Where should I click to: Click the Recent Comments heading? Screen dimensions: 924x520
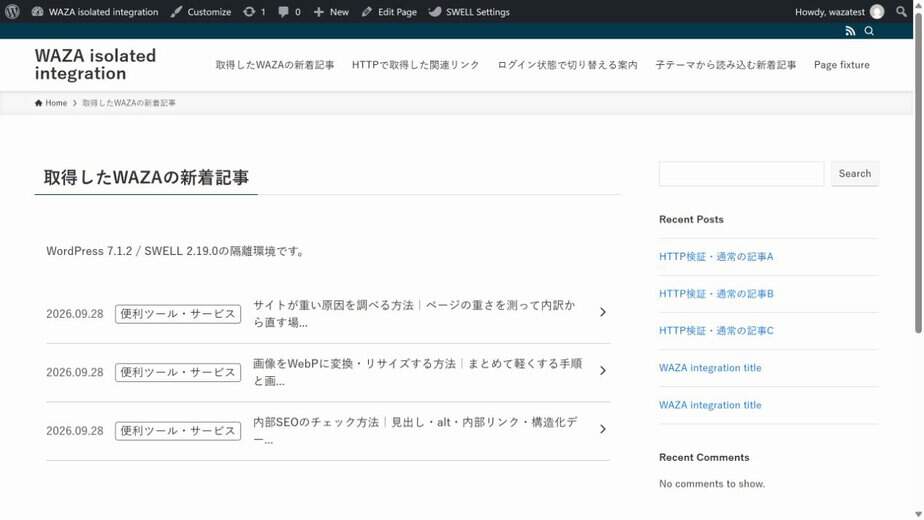tap(704, 458)
